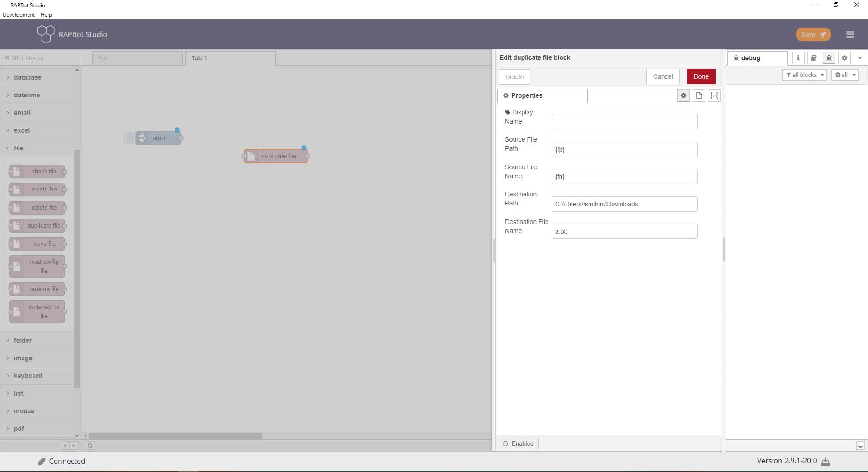Open the sidebar tabs dropdown arrow
The image size is (868, 472).
pyautogui.click(x=859, y=58)
